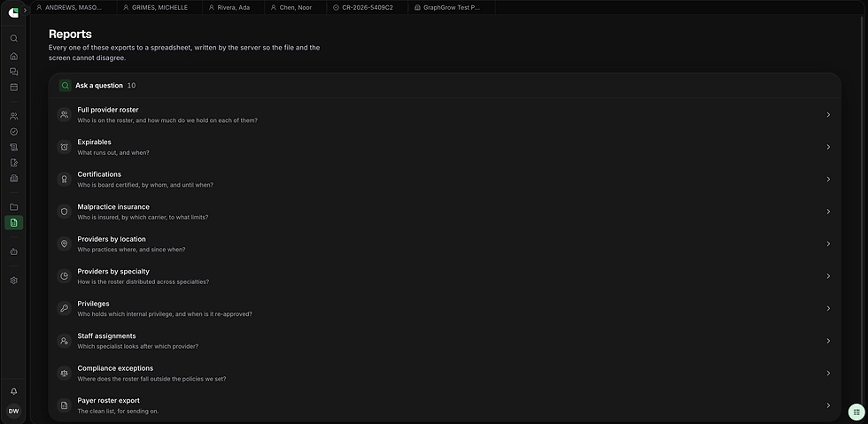Open the bot assistant icon in sidebar
868x424 pixels.
pyautogui.click(x=14, y=251)
